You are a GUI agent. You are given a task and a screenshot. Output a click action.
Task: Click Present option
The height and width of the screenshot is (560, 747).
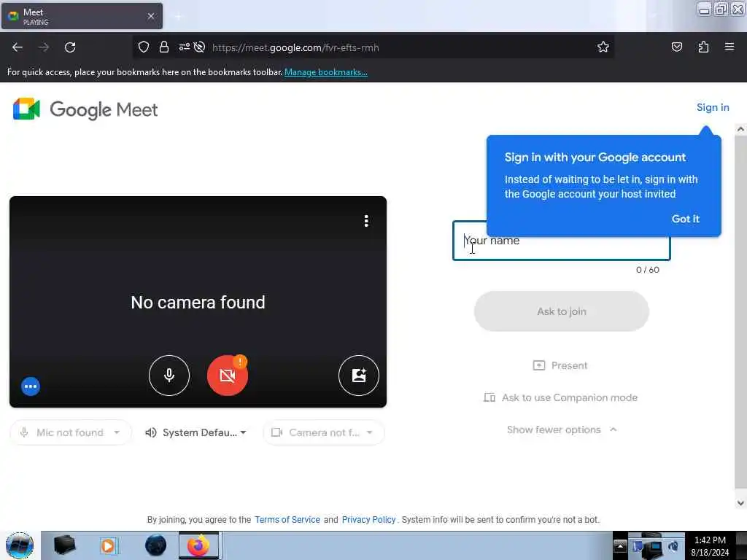coord(560,365)
